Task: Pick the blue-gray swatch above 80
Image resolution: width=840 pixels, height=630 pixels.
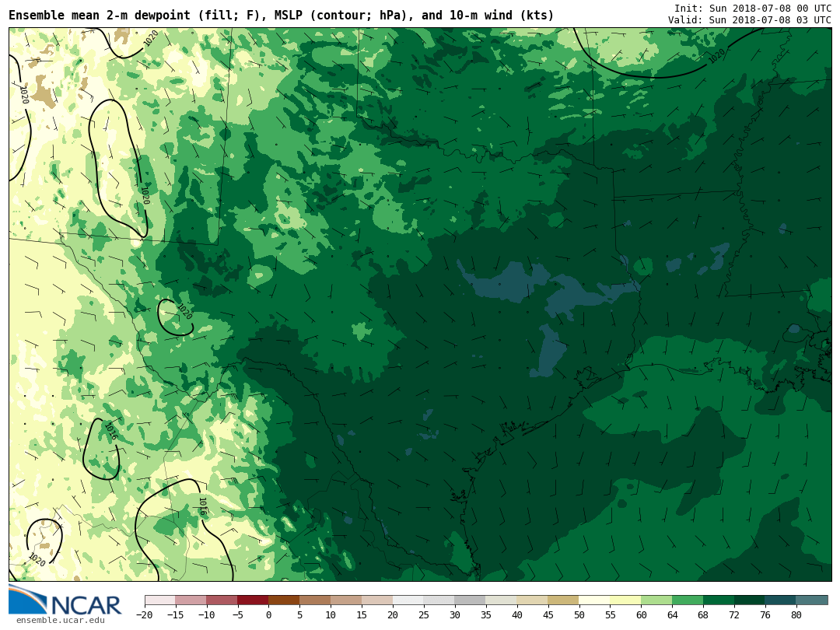Action: pos(812,600)
